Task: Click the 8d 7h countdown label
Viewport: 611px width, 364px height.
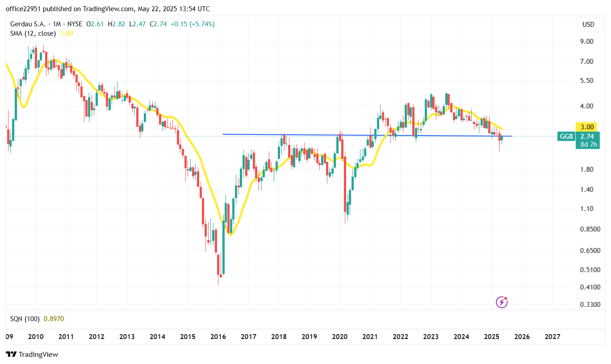Action: click(589, 145)
